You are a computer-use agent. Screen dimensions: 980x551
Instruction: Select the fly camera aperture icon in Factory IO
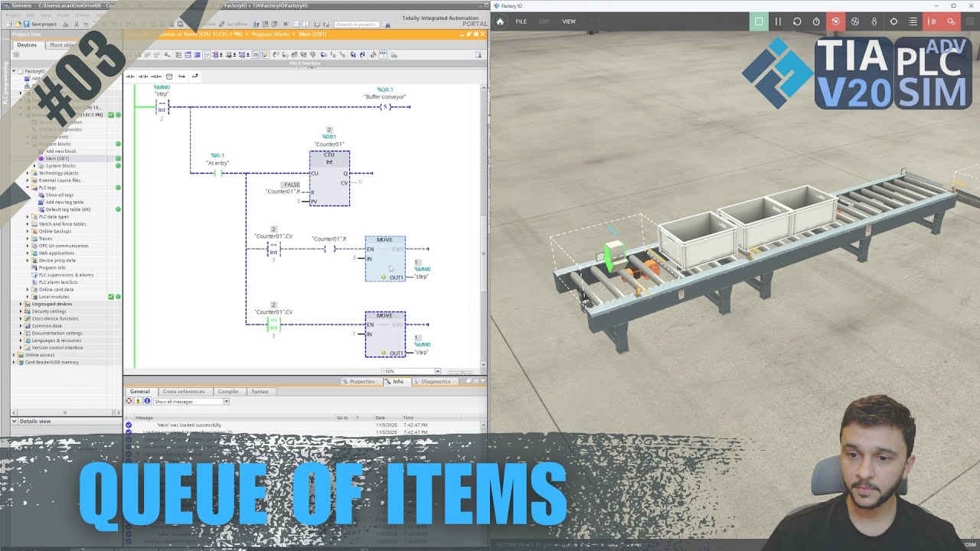tap(855, 21)
